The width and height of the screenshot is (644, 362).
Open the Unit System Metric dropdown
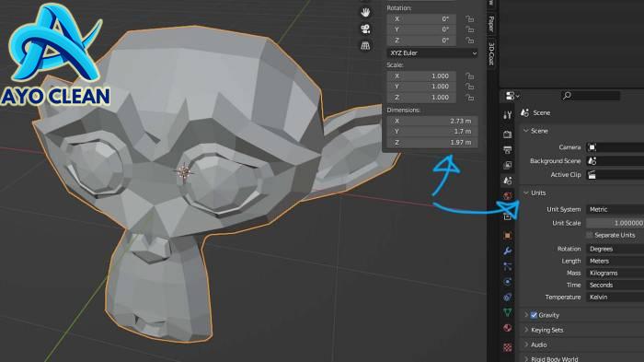615,209
